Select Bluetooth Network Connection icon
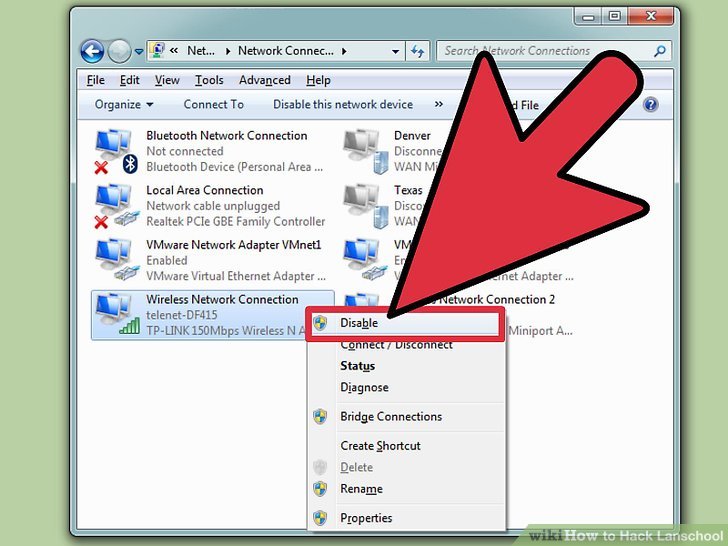Image resolution: width=728 pixels, height=546 pixels. coord(117,151)
